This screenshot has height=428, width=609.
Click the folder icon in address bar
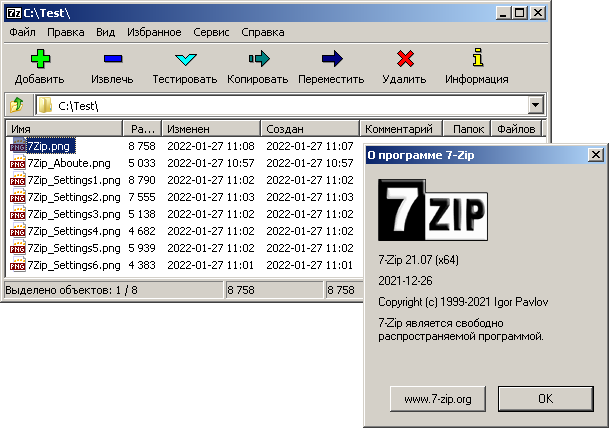click(45, 105)
